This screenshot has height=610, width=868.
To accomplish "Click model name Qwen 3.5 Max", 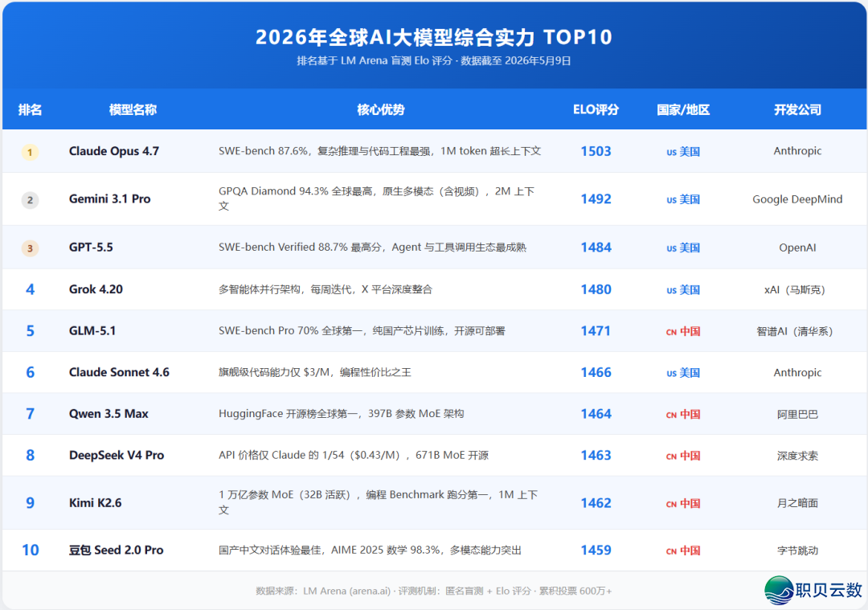I will 108,414.
